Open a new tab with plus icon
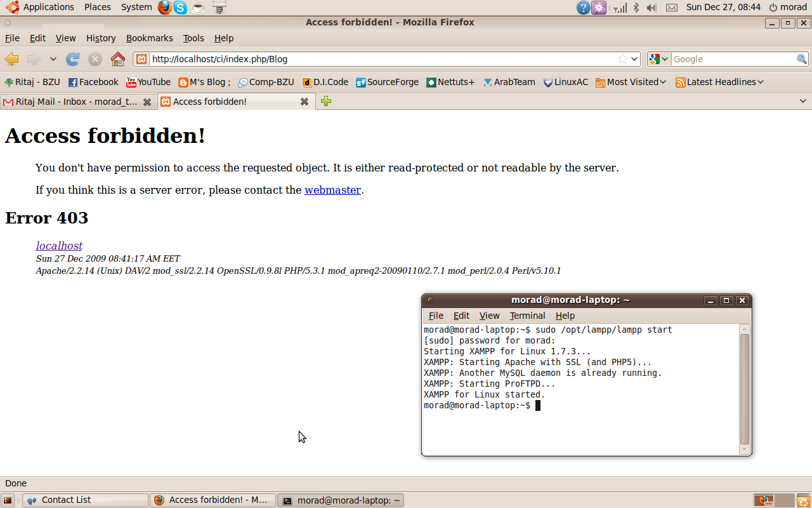 coord(326,102)
